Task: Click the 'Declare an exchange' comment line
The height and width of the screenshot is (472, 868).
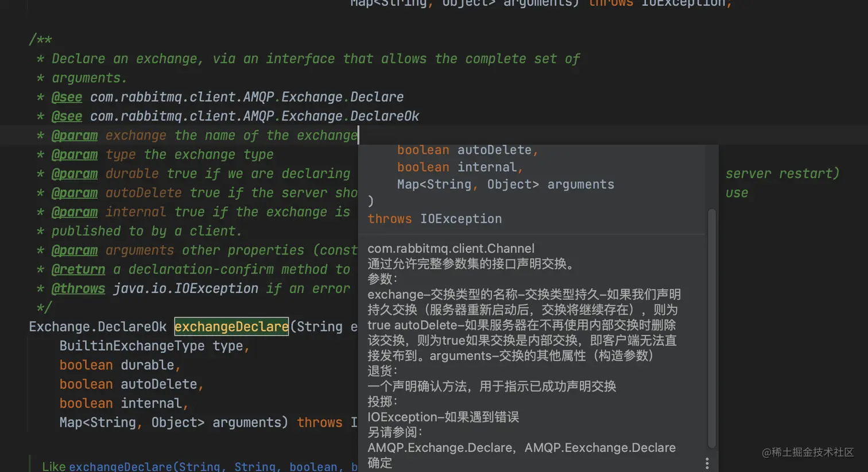Action: click(316, 59)
